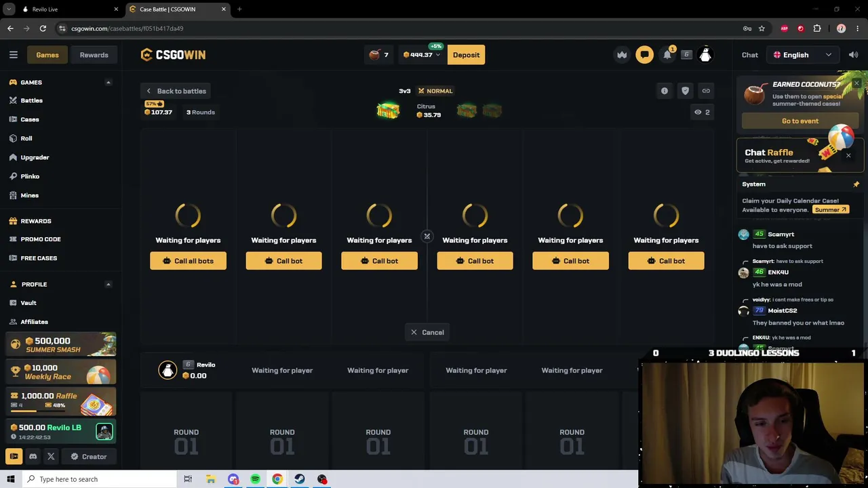Viewport: 868px width, 488px height.
Task: Switch to the Games tab
Action: pyautogui.click(x=47, y=55)
